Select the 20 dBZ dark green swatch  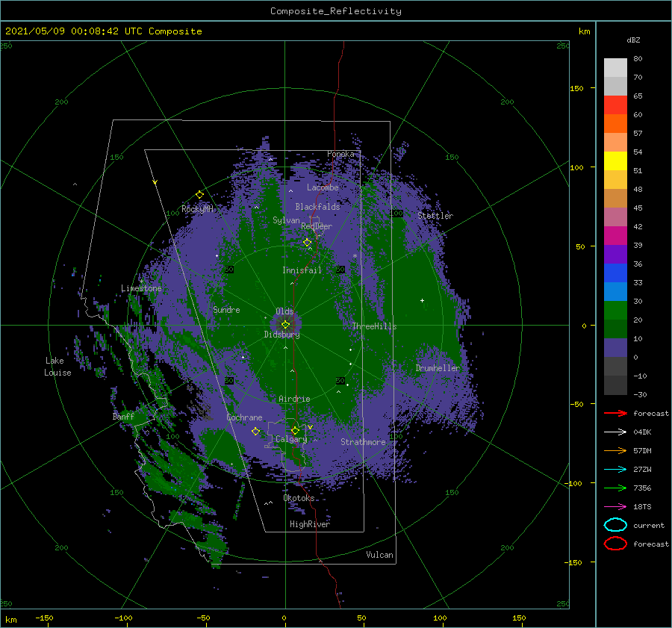pos(615,329)
